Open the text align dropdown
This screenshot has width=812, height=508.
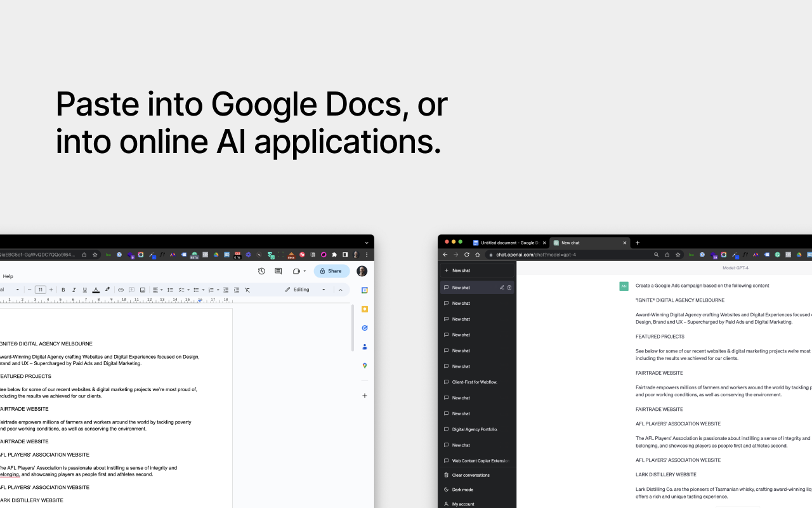click(158, 290)
